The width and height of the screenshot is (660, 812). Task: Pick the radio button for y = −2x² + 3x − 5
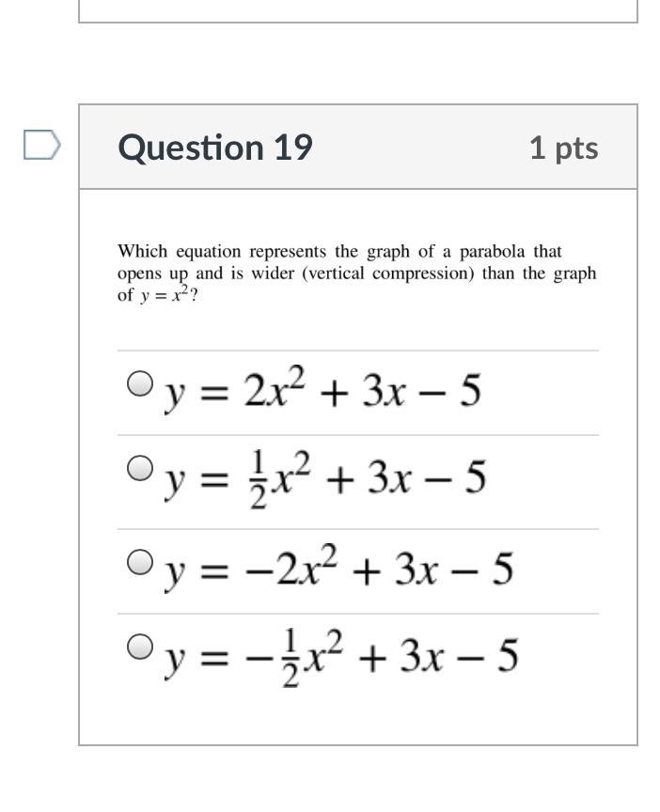pyautogui.click(x=140, y=562)
